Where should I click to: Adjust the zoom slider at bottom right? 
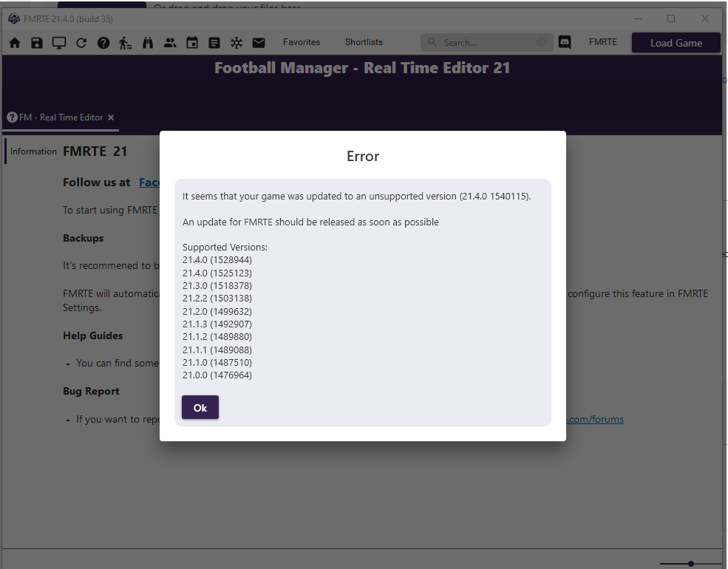(x=691, y=564)
